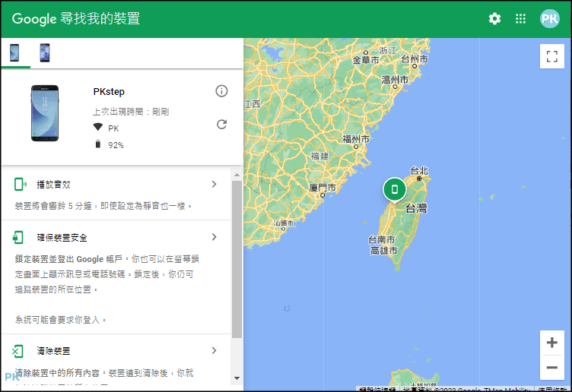The width and height of the screenshot is (572, 392).
Task: Click the 92% battery text
Action: tap(116, 145)
